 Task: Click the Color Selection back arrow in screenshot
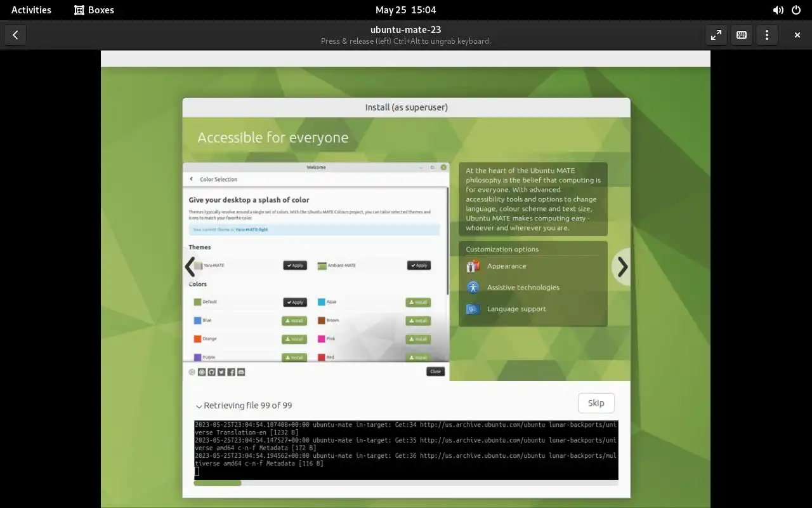click(x=192, y=179)
